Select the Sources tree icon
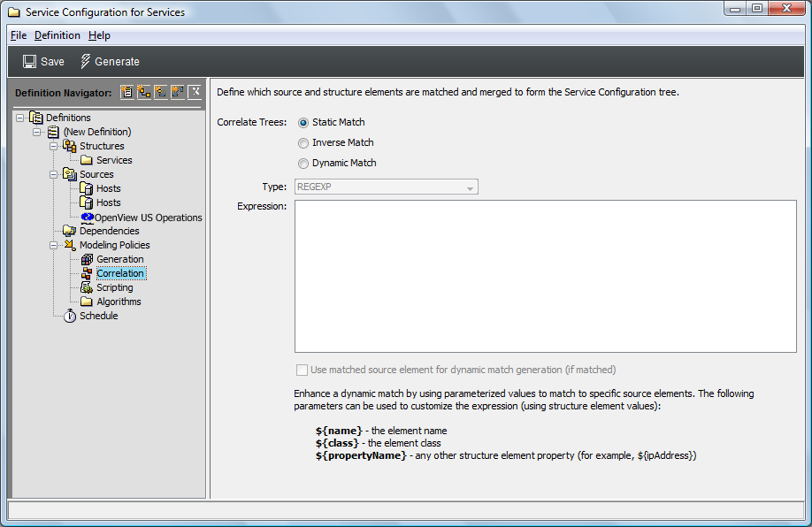This screenshot has height=527, width=812. click(69, 174)
